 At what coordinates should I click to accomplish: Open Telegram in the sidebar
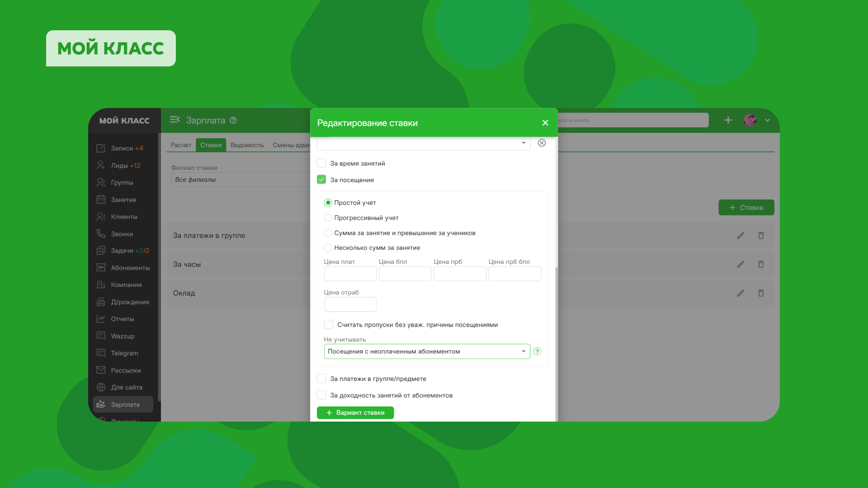point(124,353)
